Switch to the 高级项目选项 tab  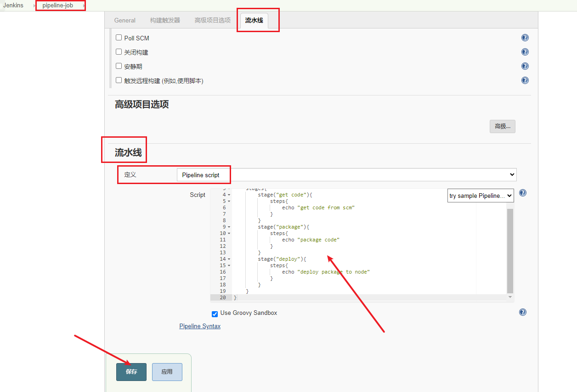[213, 20]
